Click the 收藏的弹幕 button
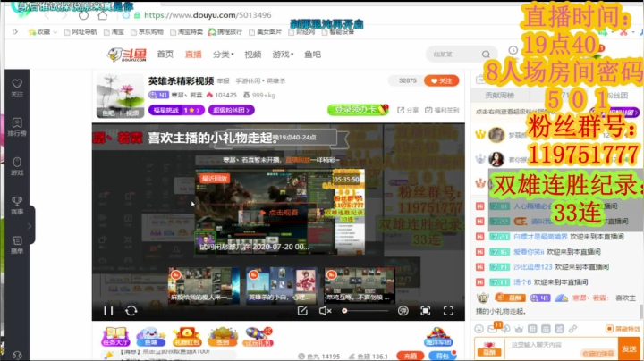The height and width of the screenshot is (361, 644). pyautogui.click(x=598, y=353)
